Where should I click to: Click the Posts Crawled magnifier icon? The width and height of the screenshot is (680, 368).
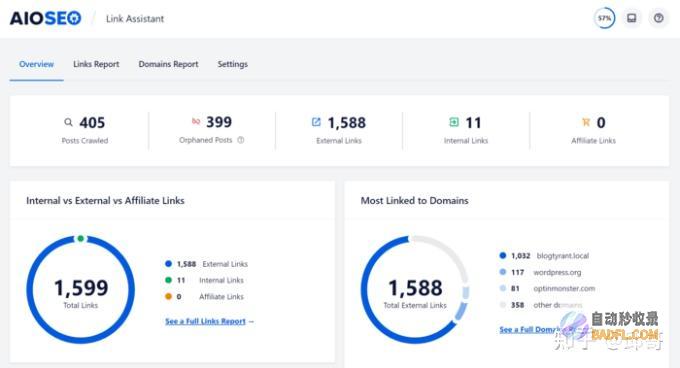[68, 122]
